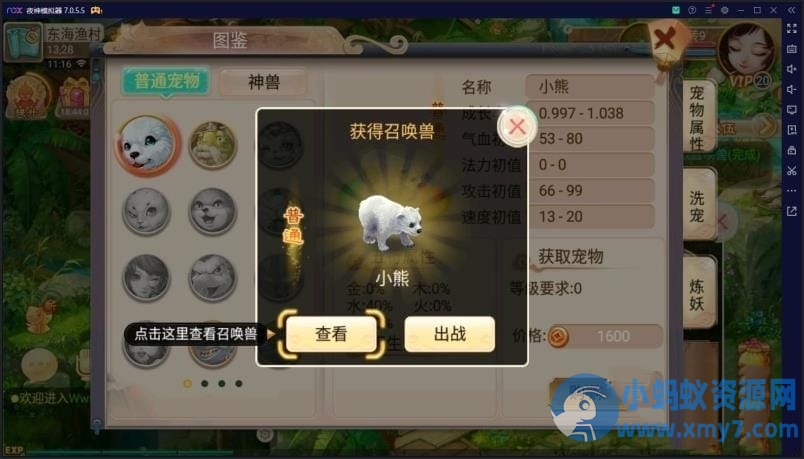Click the 小熊 bear image in popup
Image resolution: width=804 pixels, height=459 pixels.
pyautogui.click(x=389, y=221)
